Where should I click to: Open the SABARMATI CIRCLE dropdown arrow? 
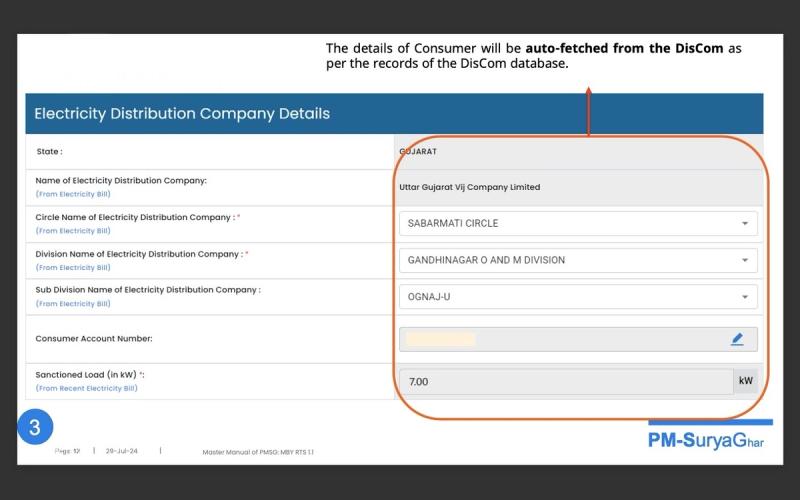[x=745, y=223]
